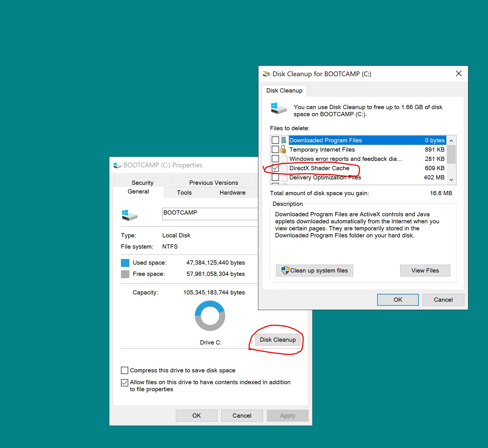488x448 pixels.
Task: Select the Disk Cleanup tab
Action: coord(284,91)
